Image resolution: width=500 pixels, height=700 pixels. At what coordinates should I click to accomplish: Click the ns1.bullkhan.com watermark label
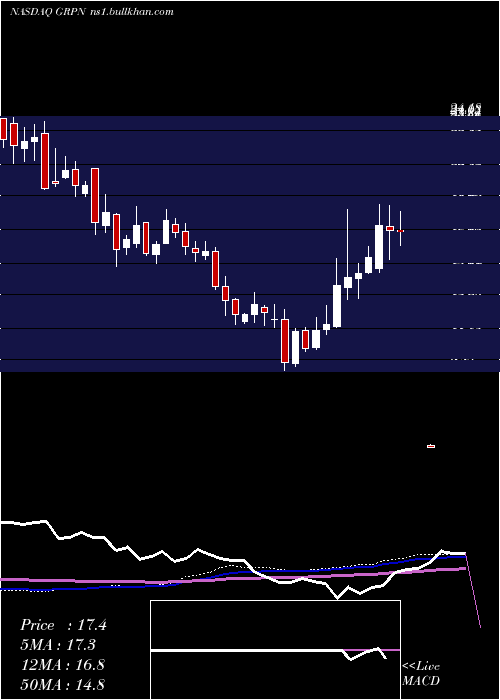tap(133, 12)
